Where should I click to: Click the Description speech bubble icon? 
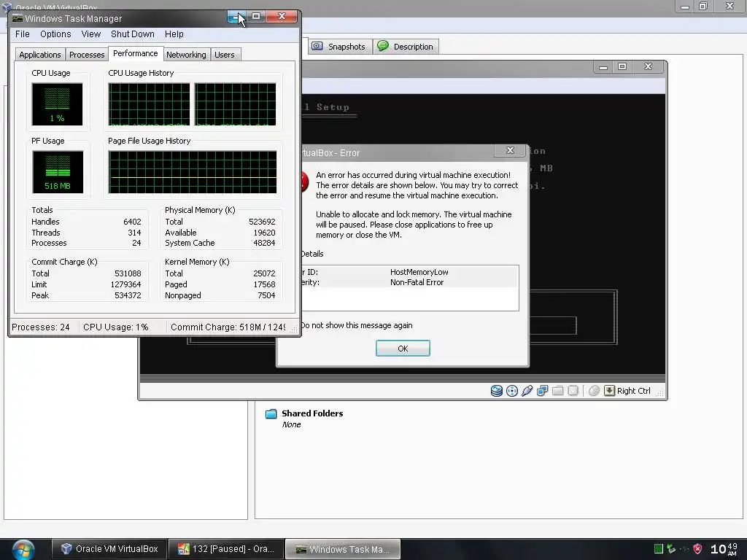click(383, 46)
